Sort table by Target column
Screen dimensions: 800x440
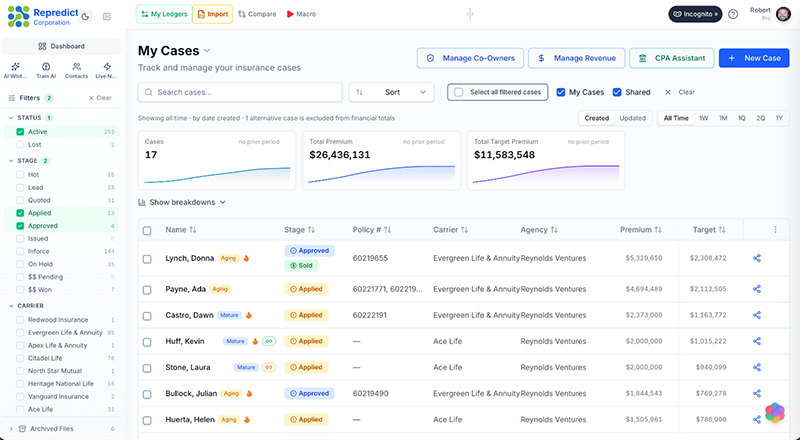tap(709, 230)
